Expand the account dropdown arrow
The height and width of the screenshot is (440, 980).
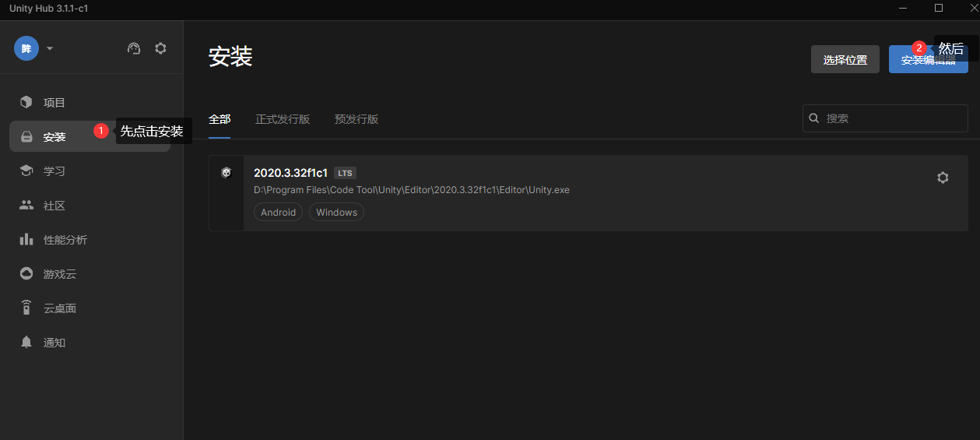pos(50,48)
